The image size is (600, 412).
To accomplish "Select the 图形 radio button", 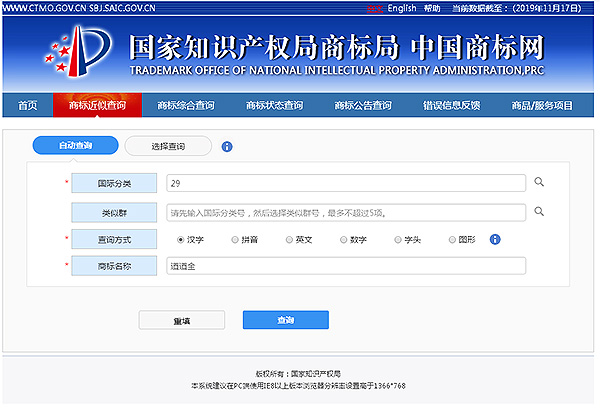I will (x=452, y=240).
